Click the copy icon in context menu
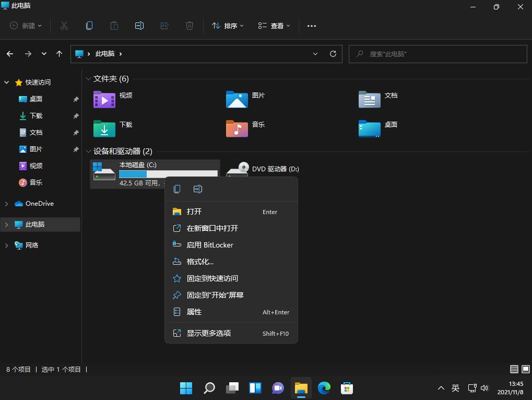 pyautogui.click(x=177, y=189)
